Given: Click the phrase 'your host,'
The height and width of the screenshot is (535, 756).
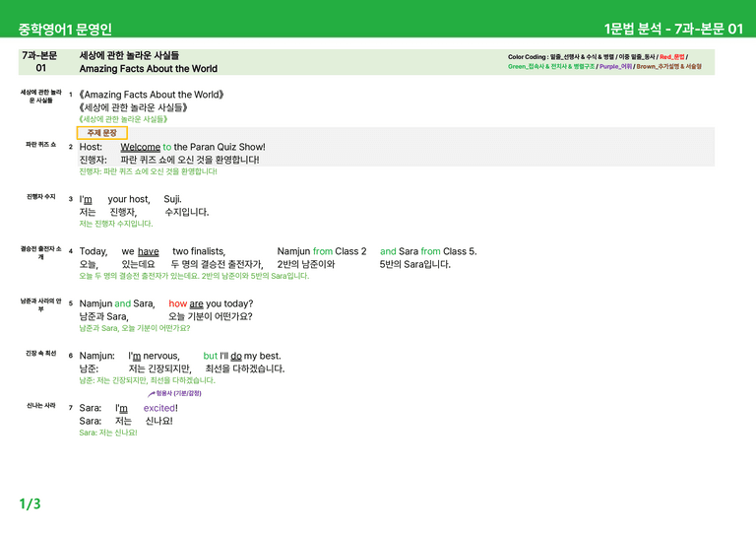Looking at the screenshot, I should (x=129, y=199).
